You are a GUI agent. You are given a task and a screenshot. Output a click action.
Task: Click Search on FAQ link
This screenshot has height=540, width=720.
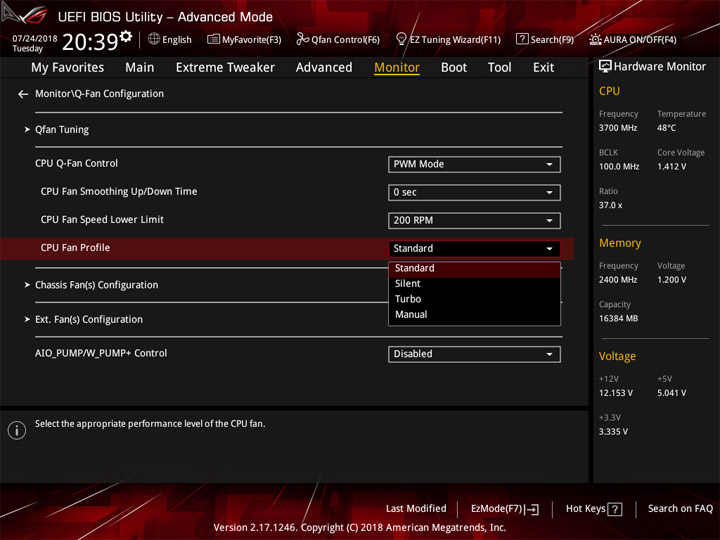680,509
